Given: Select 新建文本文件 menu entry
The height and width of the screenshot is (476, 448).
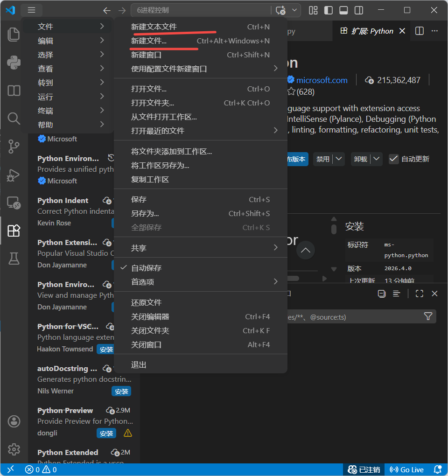Looking at the screenshot, I should click(x=200, y=27).
